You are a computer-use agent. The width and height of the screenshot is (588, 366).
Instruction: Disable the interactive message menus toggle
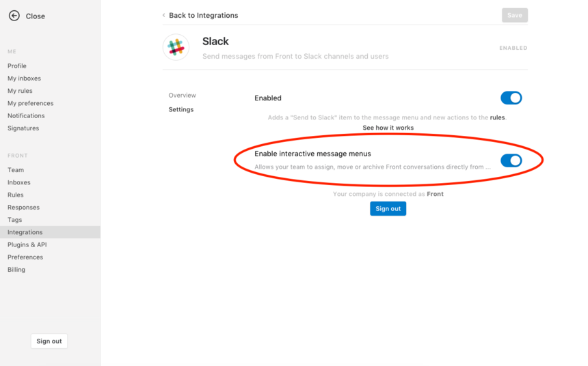click(511, 160)
